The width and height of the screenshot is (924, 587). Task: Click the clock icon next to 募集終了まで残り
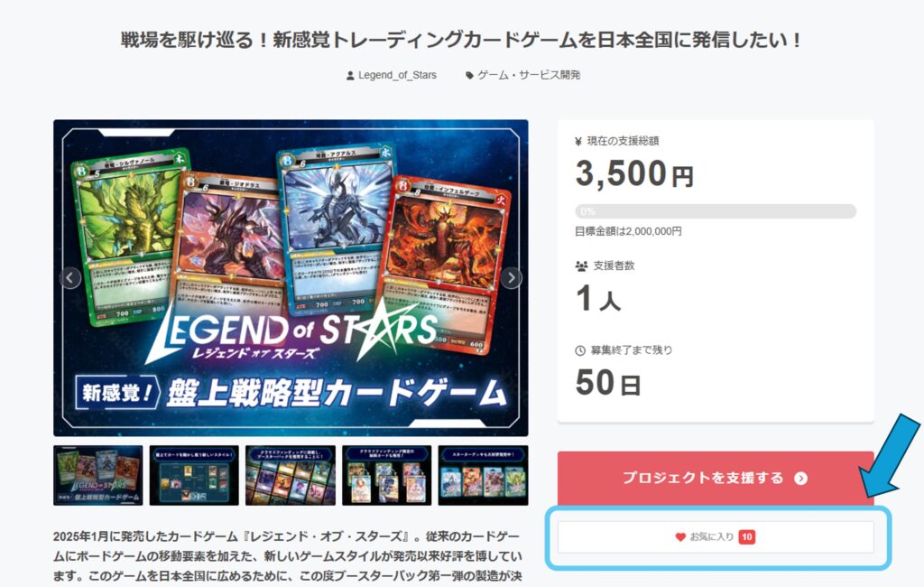coord(580,350)
